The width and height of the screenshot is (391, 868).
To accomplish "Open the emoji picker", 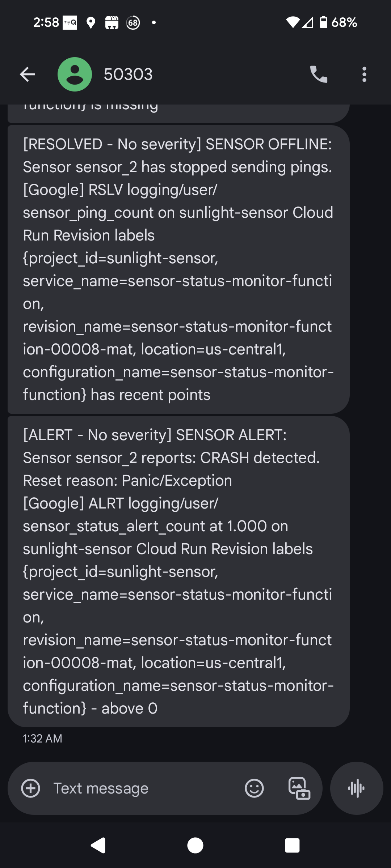I will [x=254, y=788].
